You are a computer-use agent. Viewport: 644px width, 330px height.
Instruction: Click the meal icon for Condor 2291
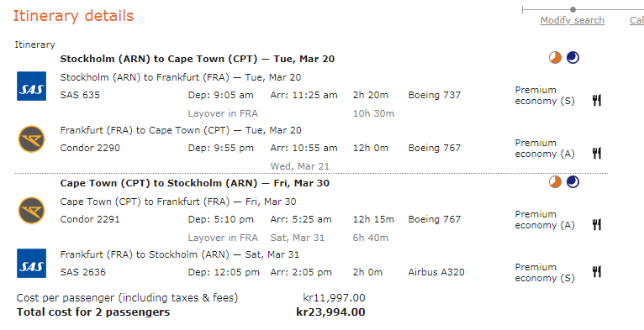[x=597, y=224]
